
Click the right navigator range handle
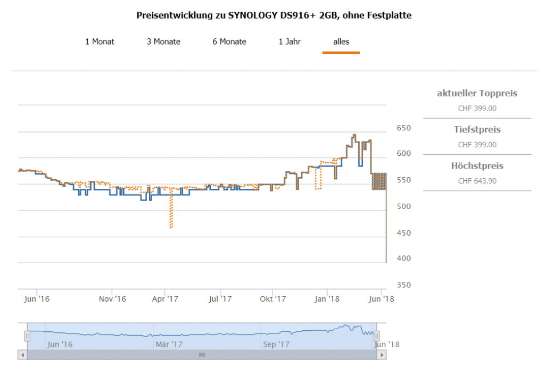pos(377,336)
